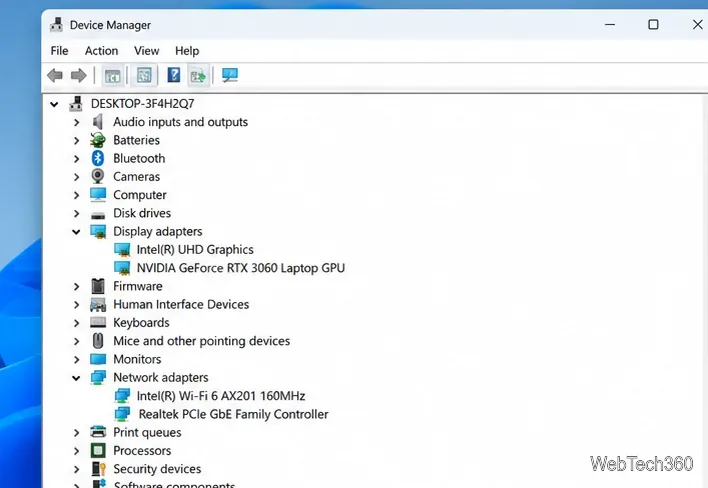Click the Human Interface Devices icon
The width and height of the screenshot is (708, 488).
coord(98,305)
